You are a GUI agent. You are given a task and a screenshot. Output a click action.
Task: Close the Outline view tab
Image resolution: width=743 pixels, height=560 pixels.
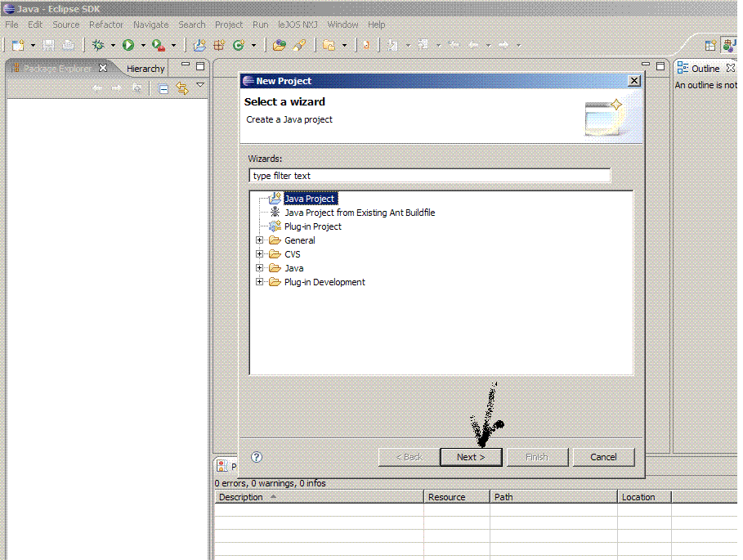731,68
